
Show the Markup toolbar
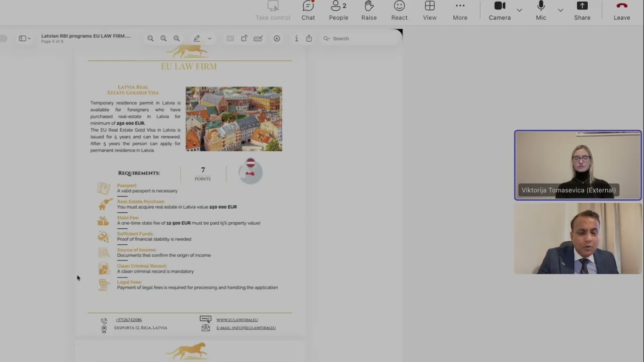tap(277, 38)
